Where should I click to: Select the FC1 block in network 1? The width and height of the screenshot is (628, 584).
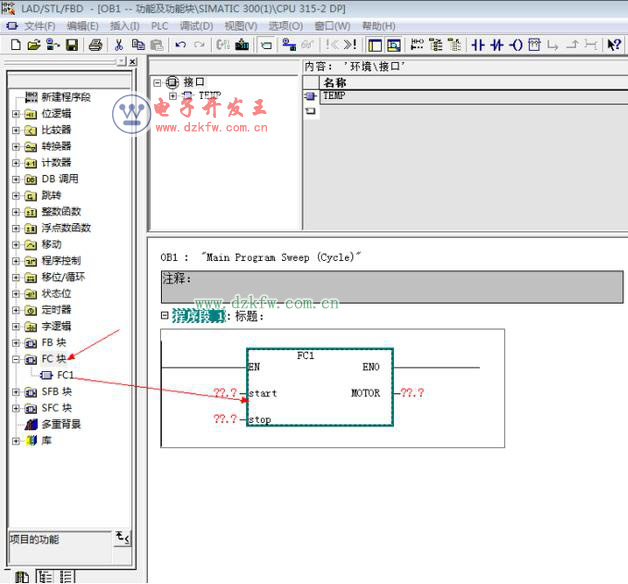[x=320, y=387]
